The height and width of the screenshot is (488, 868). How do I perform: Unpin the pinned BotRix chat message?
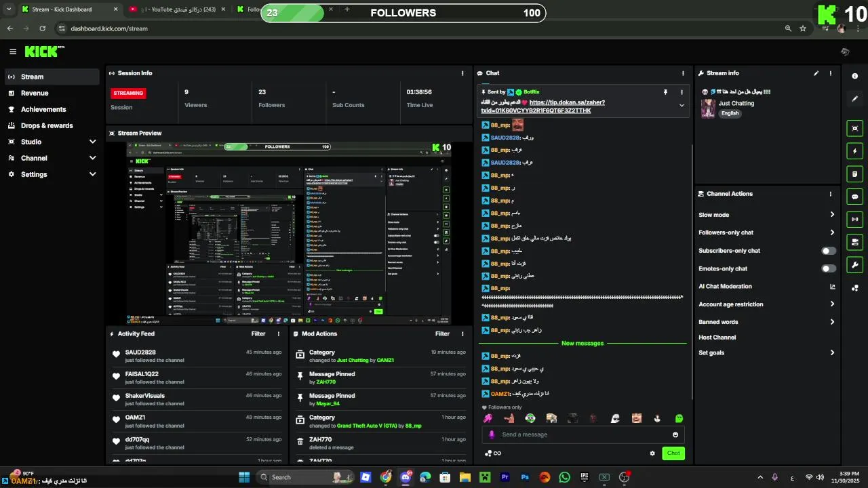click(665, 91)
